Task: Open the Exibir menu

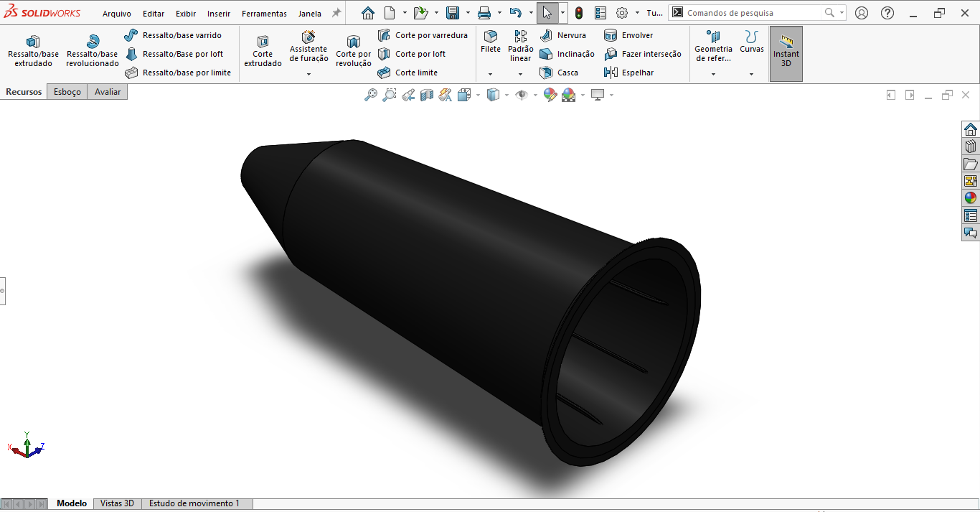Action: (186, 14)
